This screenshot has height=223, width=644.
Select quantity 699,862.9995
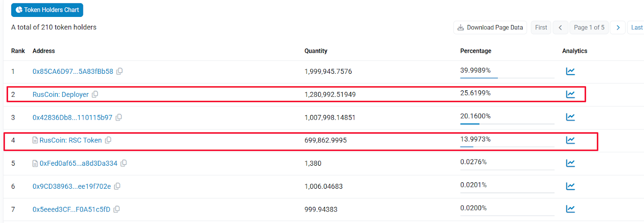point(326,140)
